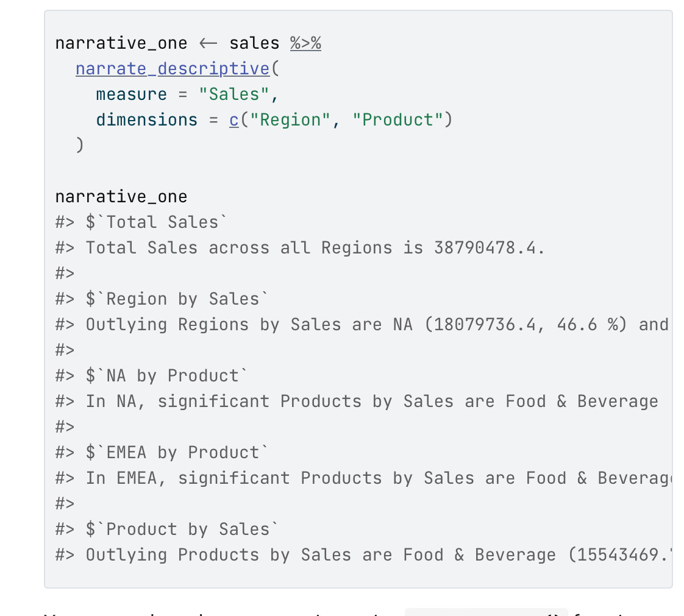Click the Outlying Products by Sales line
Image resolution: width=684 pixels, height=616 pixels.
tap(366, 555)
